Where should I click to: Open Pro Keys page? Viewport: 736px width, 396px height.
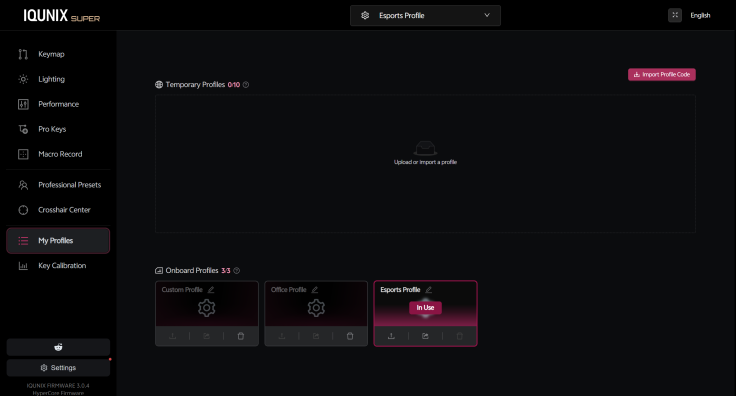pyautogui.click(x=58, y=129)
